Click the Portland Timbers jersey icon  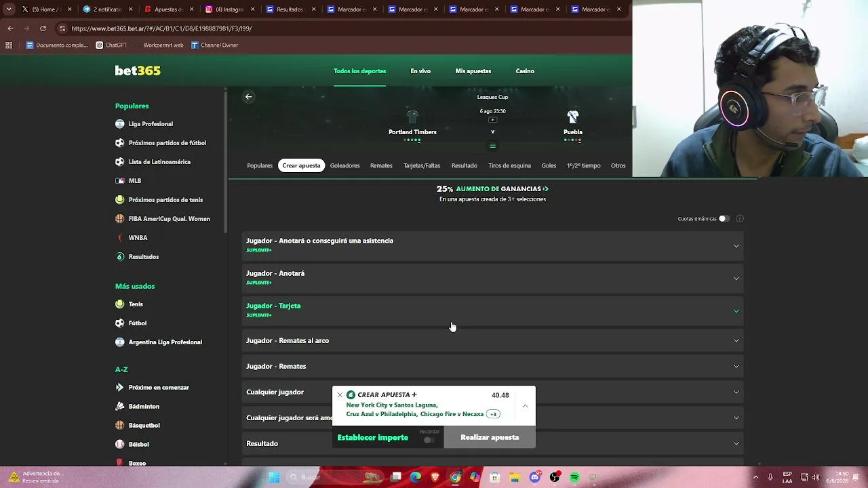412,117
